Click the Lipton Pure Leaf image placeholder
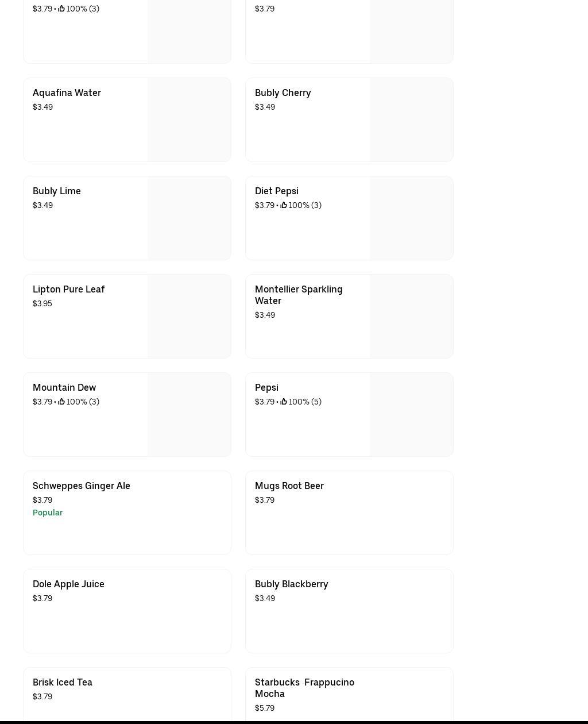Screen dimensions: 588x724 (x=189, y=316)
